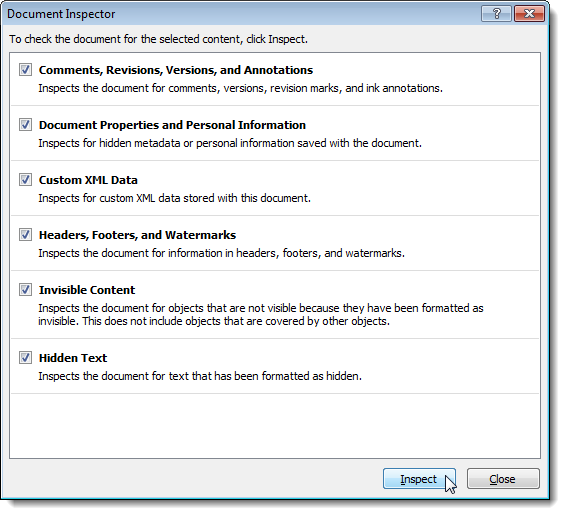This screenshot has height=515, width=565.
Task: Click the Inspect button
Action: coord(419,479)
